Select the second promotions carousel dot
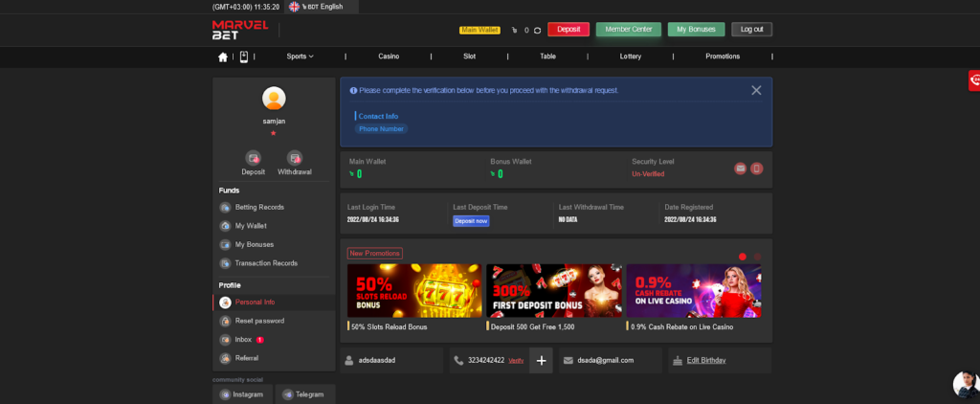This screenshot has height=404, width=980. pyautogui.click(x=758, y=257)
